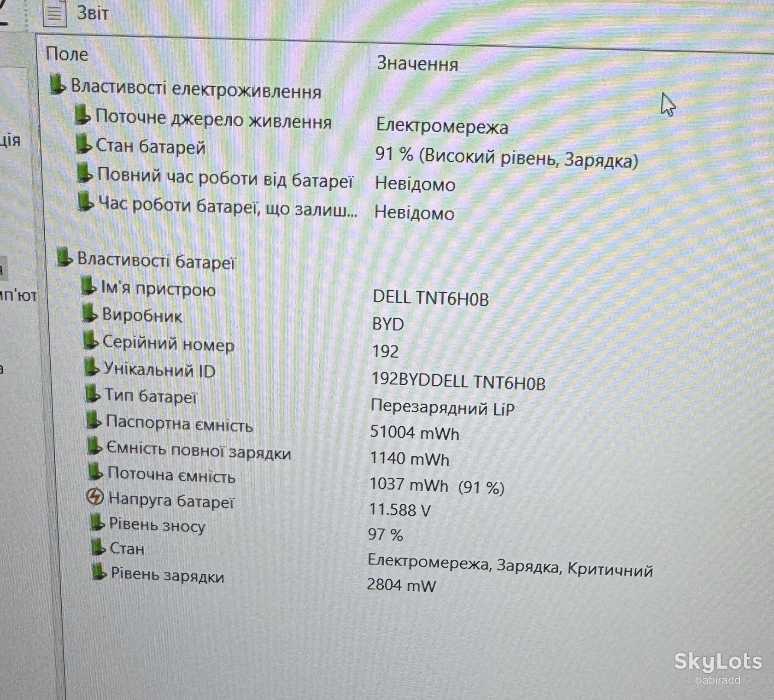Click the DELL TNT6H0B device name value
The height and width of the screenshot is (700, 774).
[431, 298]
